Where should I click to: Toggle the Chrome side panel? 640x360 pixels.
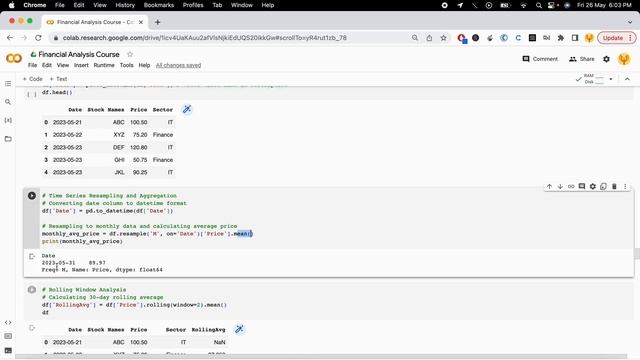[x=575, y=38]
